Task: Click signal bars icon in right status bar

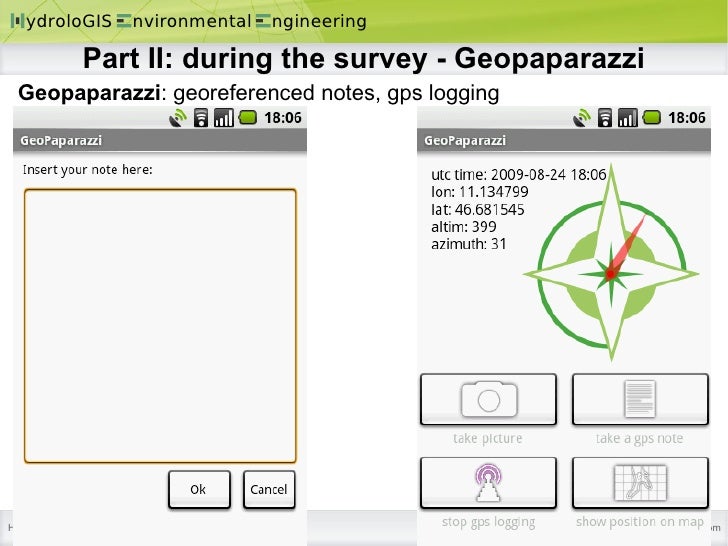Action: point(628,117)
